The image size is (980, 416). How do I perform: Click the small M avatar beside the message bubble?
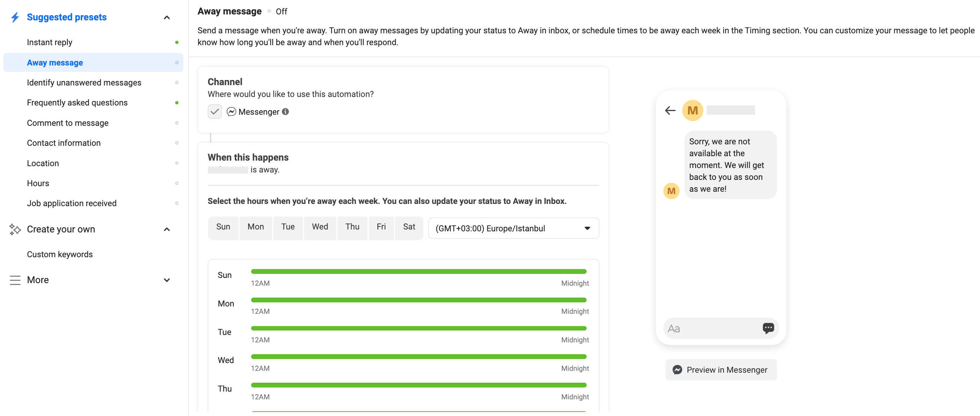pyautogui.click(x=671, y=191)
